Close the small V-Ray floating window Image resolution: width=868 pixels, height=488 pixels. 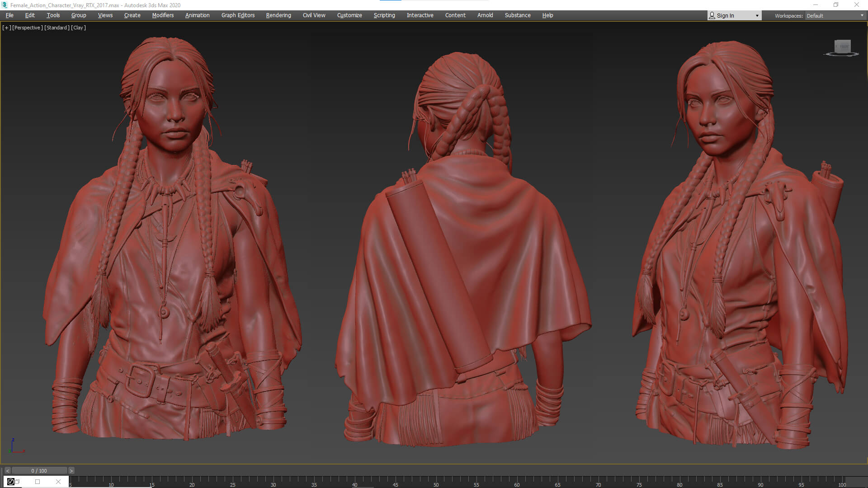coord(58,482)
